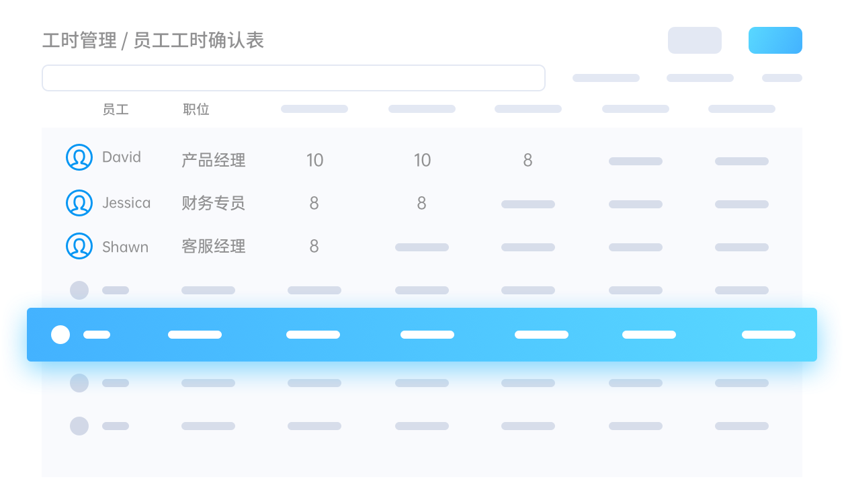
Task: Click the 员工工时确认表 breadcrumb title
Action: click(199, 40)
